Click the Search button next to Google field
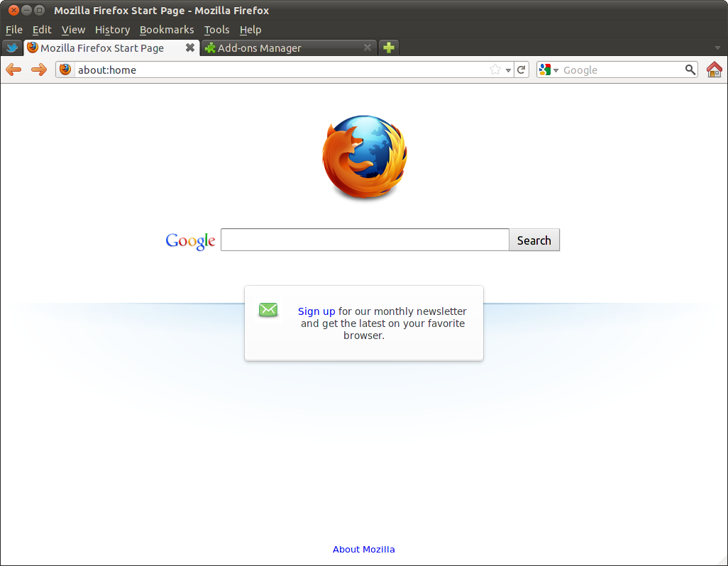This screenshot has width=728, height=566. pos(534,240)
